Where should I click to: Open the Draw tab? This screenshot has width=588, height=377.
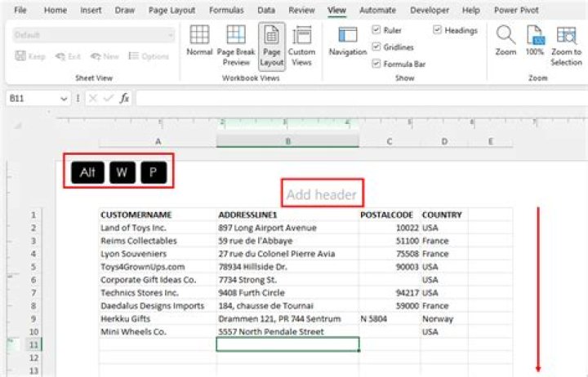pyautogui.click(x=125, y=10)
